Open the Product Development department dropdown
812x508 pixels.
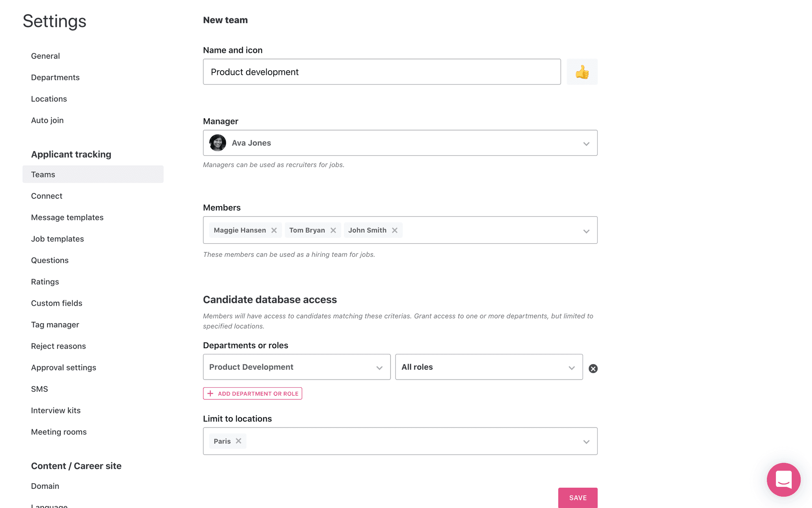(x=297, y=367)
